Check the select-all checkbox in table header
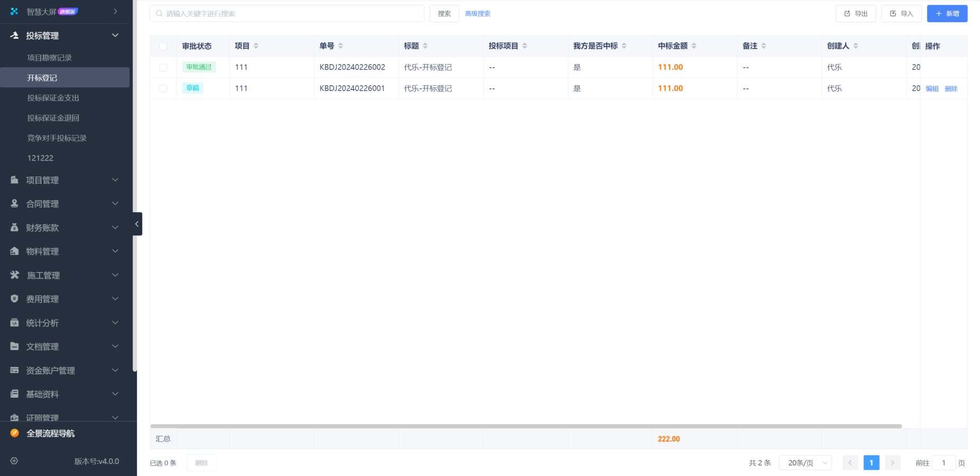The height and width of the screenshot is (476, 980). point(163,46)
